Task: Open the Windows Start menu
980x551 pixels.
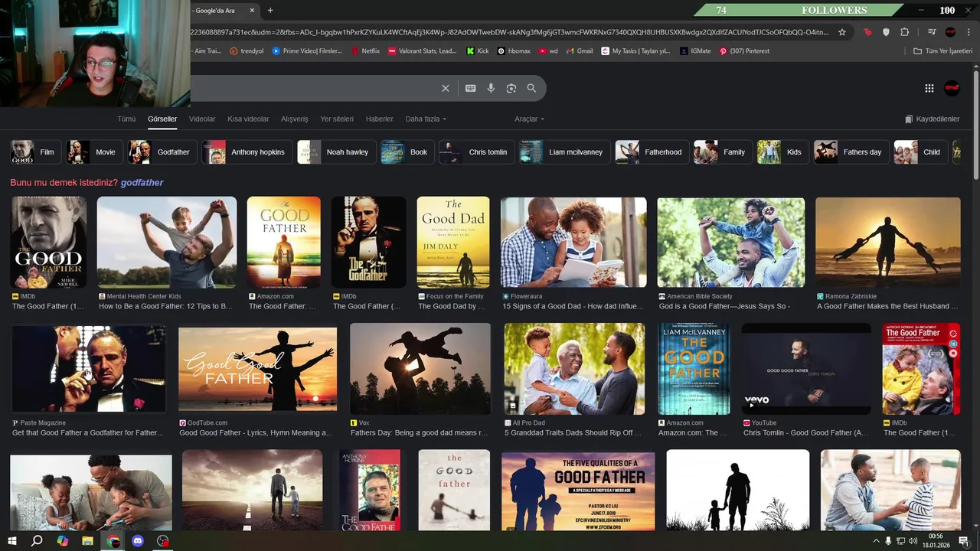Action: pyautogui.click(x=11, y=541)
